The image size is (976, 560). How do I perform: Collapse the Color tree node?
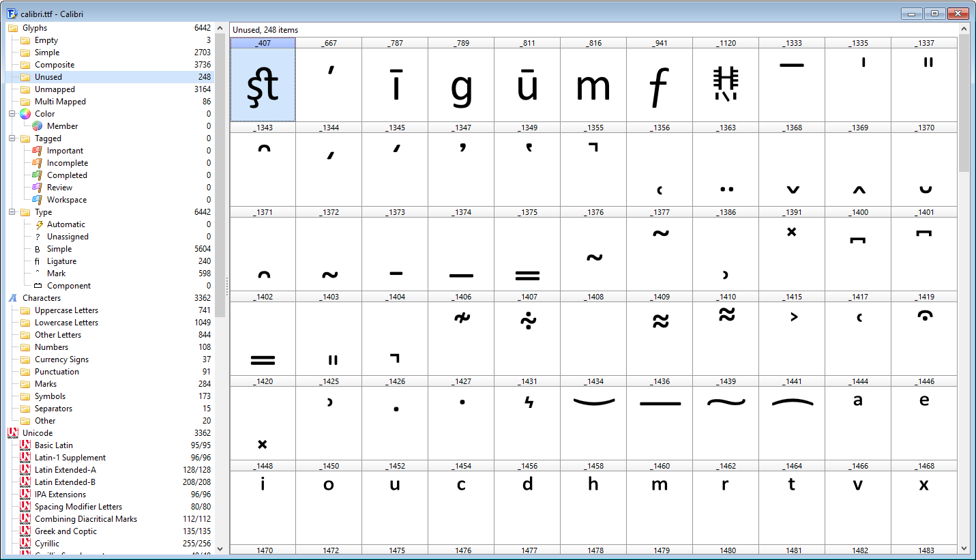[x=12, y=114]
